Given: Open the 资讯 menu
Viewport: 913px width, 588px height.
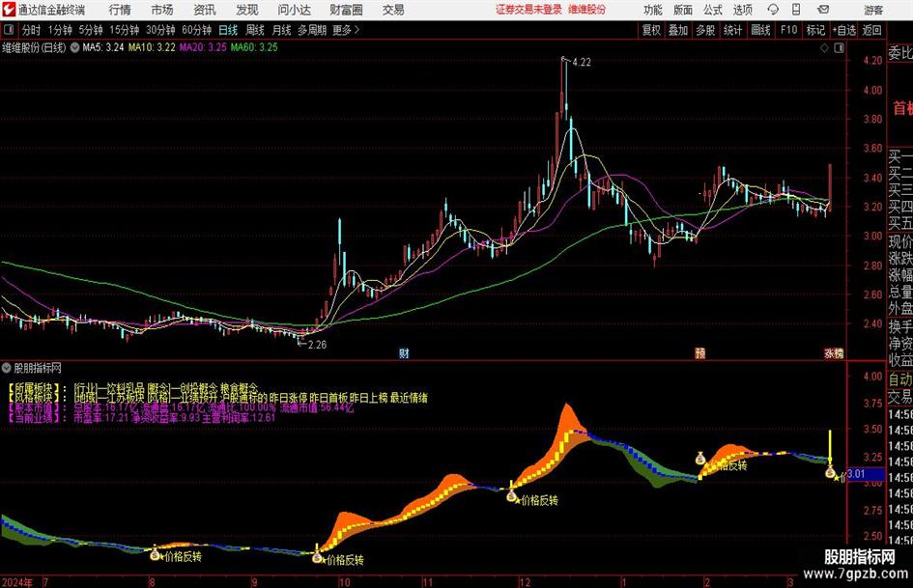Looking at the screenshot, I should (x=205, y=10).
